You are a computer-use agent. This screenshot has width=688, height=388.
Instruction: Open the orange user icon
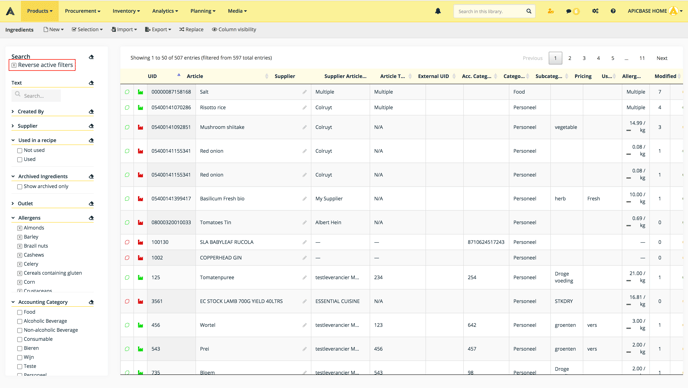click(551, 11)
